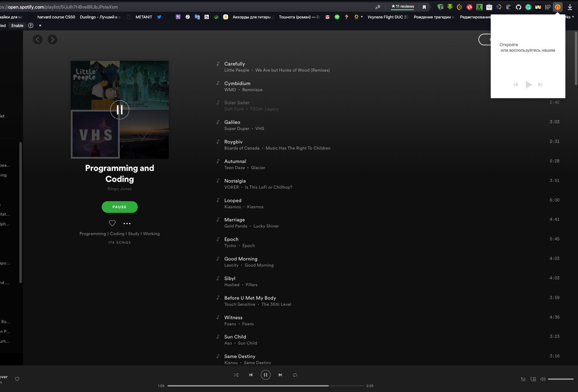Skip to previous track in player bar
This screenshot has width=578, height=392.
pos(251,375)
